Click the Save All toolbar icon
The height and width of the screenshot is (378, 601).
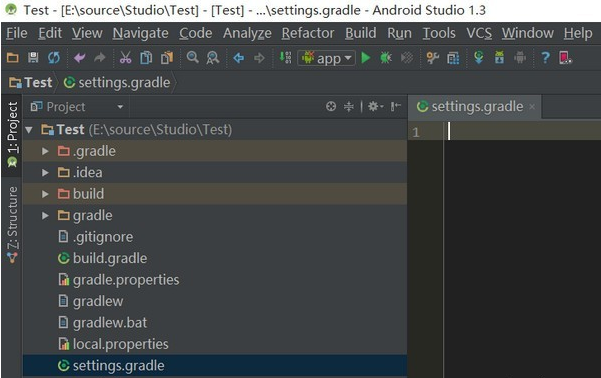pos(33,58)
